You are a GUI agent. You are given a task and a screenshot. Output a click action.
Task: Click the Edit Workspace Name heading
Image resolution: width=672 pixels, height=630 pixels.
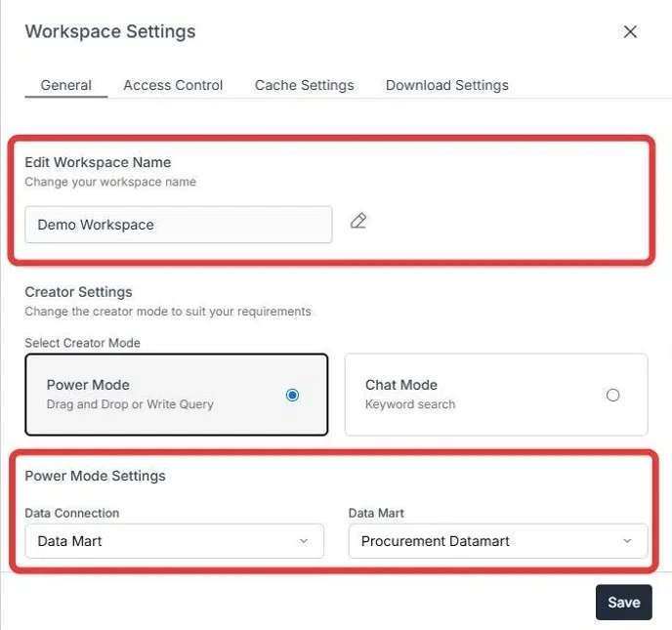coord(98,162)
